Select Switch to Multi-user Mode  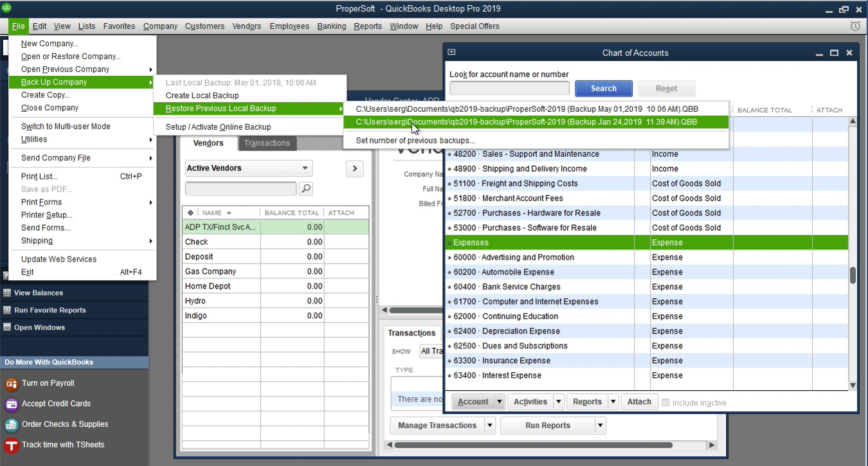(66, 127)
